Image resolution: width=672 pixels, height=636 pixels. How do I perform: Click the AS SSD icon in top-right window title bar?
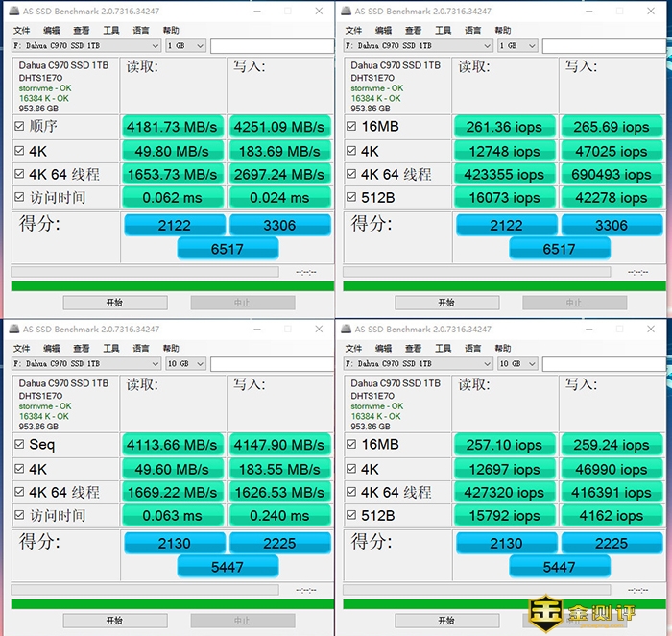point(345,12)
